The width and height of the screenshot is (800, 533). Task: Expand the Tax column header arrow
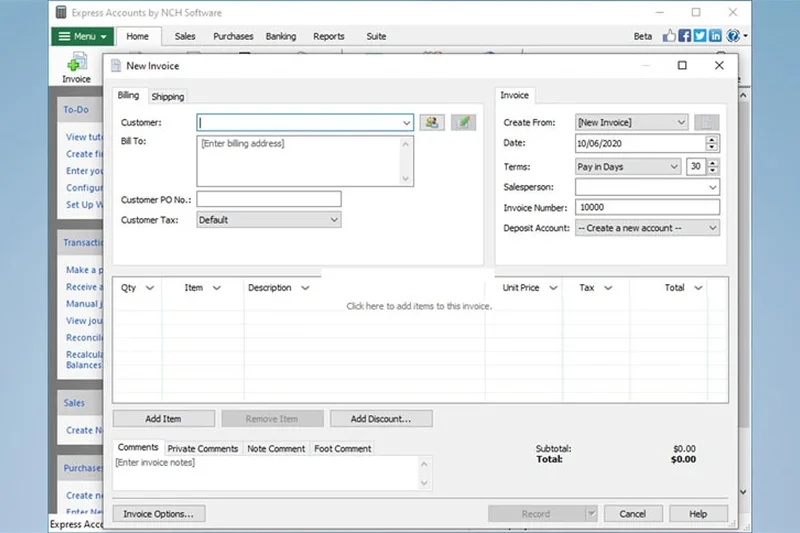[x=608, y=288]
